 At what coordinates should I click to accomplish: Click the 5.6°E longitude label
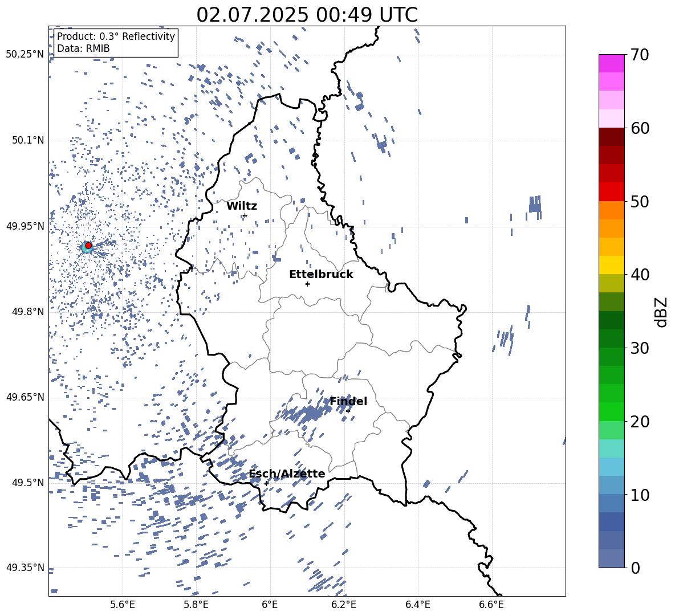click(x=123, y=605)
